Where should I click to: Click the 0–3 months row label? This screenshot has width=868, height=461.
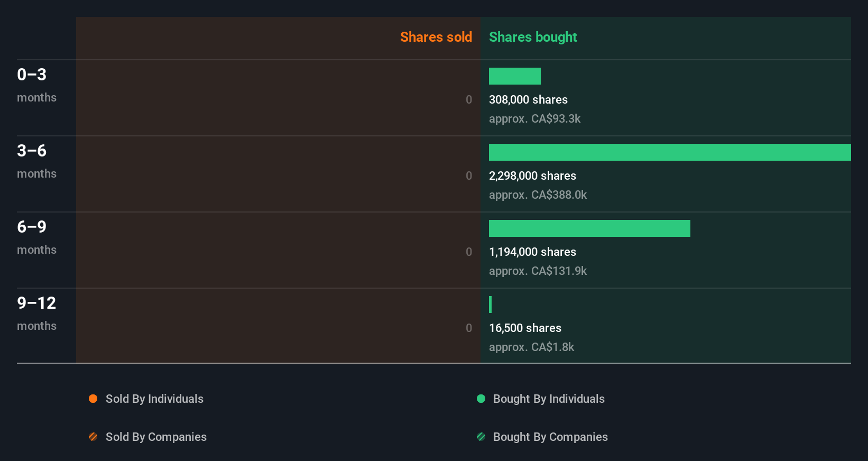point(36,85)
